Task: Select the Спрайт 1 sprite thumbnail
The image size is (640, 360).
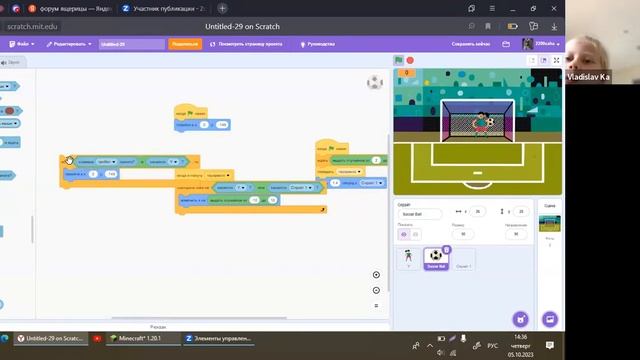Action: pyautogui.click(x=463, y=259)
